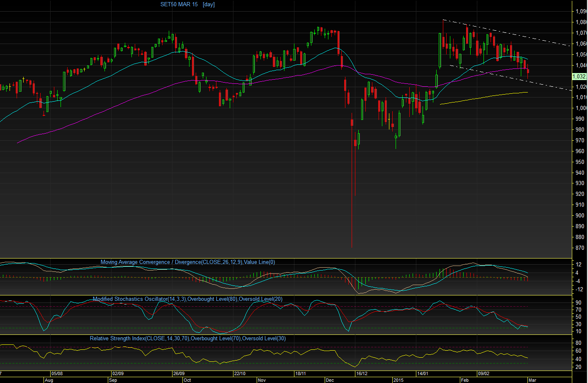Select the upper white dashed trendline
The height and width of the screenshot is (383, 588).
(x=506, y=32)
